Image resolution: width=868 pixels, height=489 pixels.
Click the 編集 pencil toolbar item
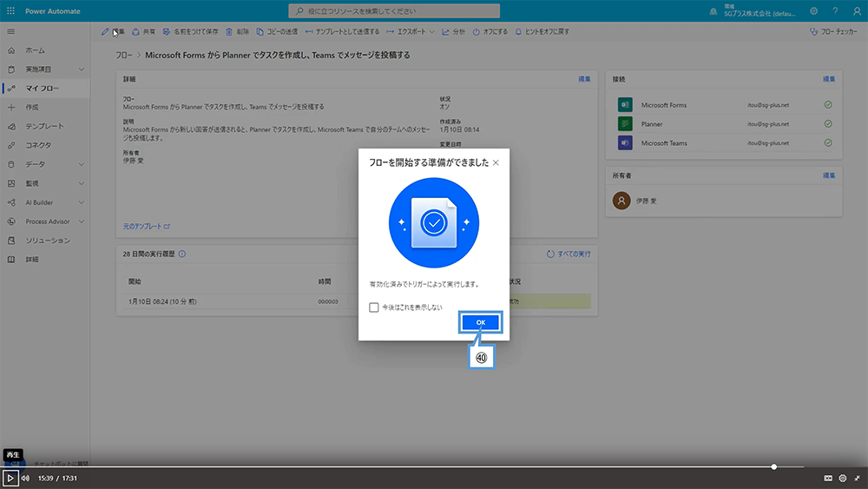coord(113,32)
